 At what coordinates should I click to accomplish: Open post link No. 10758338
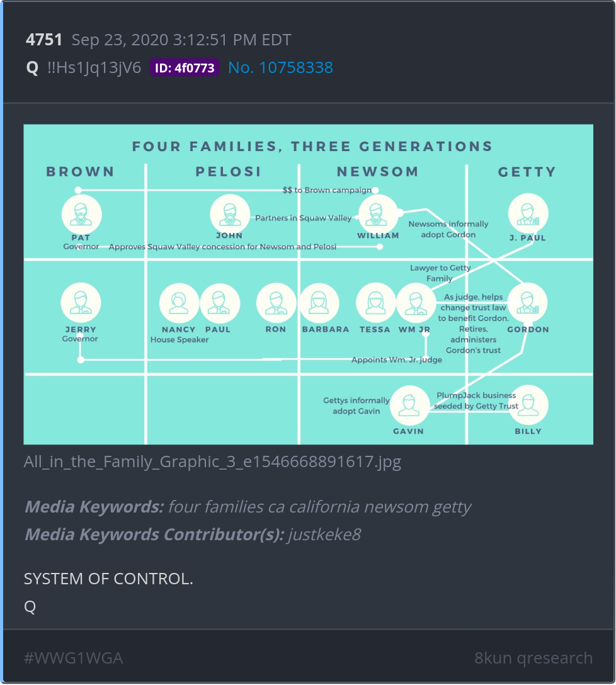(280, 68)
